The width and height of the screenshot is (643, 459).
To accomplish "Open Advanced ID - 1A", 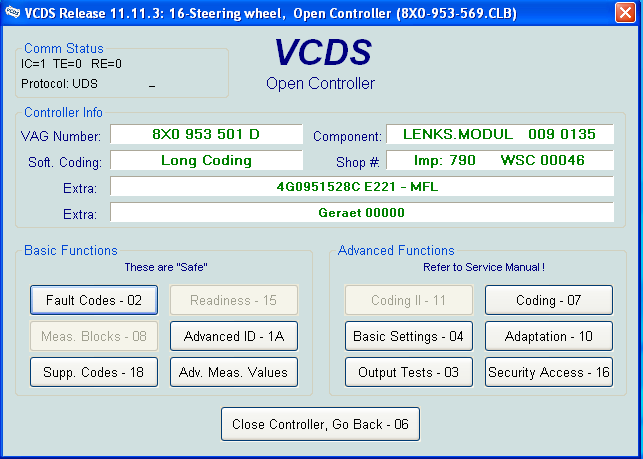I will point(234,336).
